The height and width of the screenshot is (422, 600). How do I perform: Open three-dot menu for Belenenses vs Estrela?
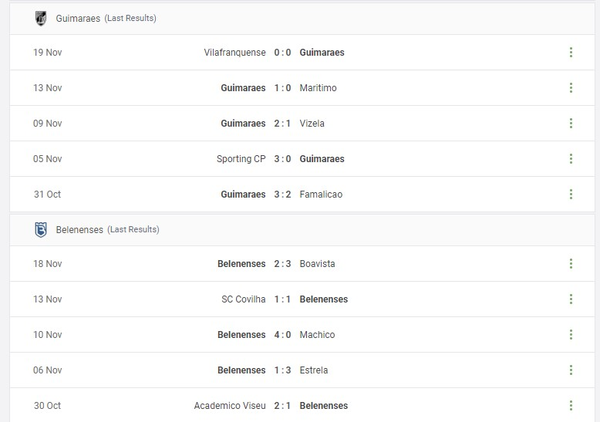[x=571, y=370]
